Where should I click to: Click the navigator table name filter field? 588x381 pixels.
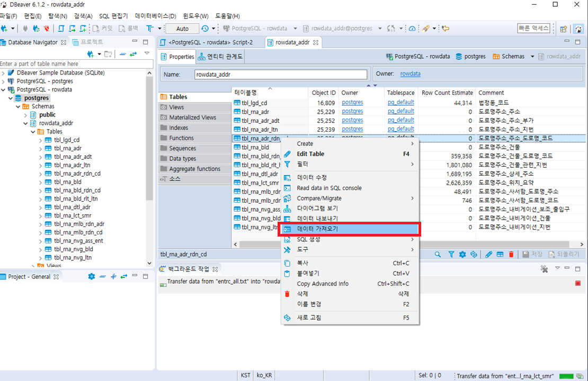[76, 64]
